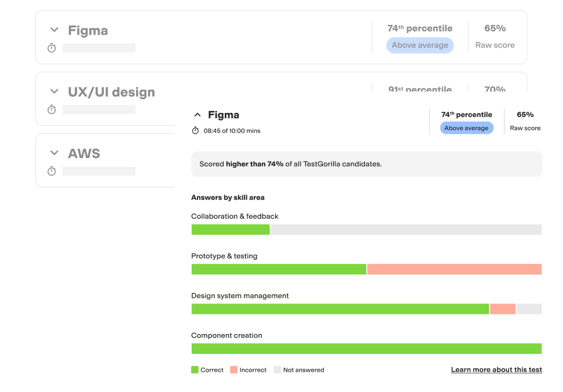This screenshot has height=392, width=563.
Task: Click the 'Design system management' label
Action: coord(240,295)
